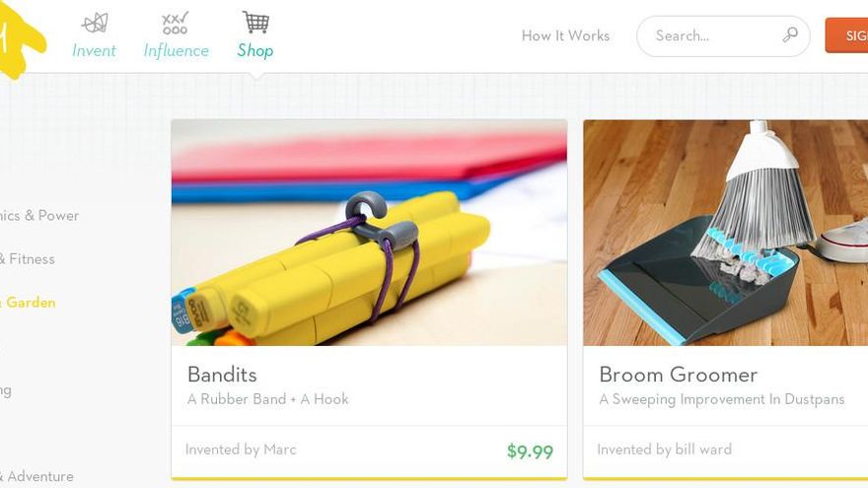Click the Invent origami bird icon

[x=95, y=24]
